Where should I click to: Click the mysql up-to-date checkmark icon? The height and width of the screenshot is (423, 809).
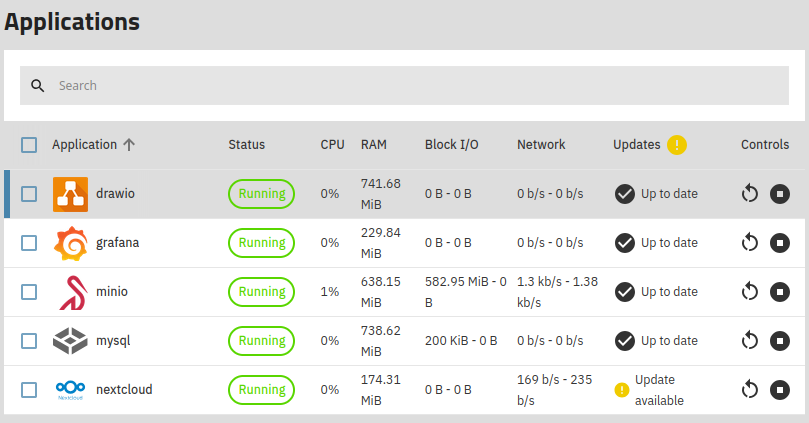point(625,341)
